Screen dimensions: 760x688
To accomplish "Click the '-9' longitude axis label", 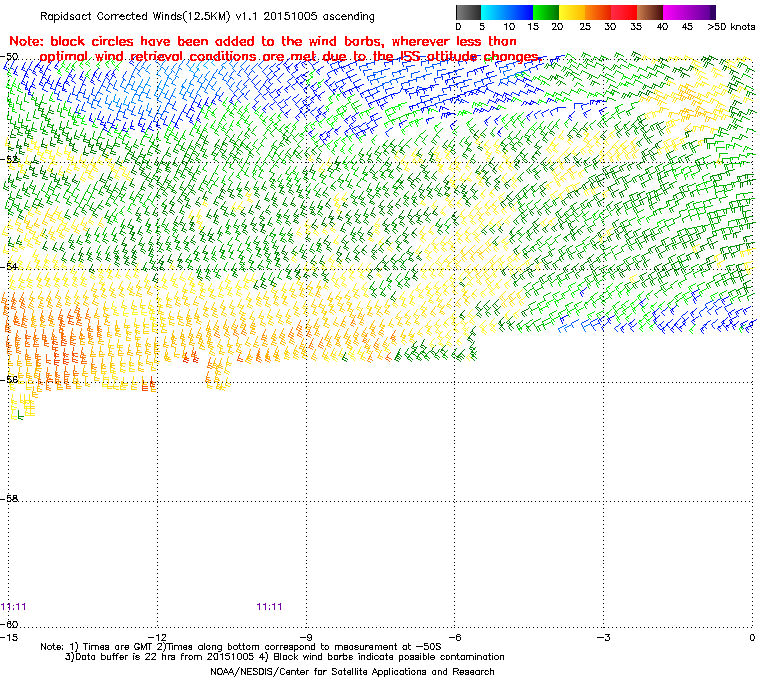I will pyautogui.click(x=305, y=637).
